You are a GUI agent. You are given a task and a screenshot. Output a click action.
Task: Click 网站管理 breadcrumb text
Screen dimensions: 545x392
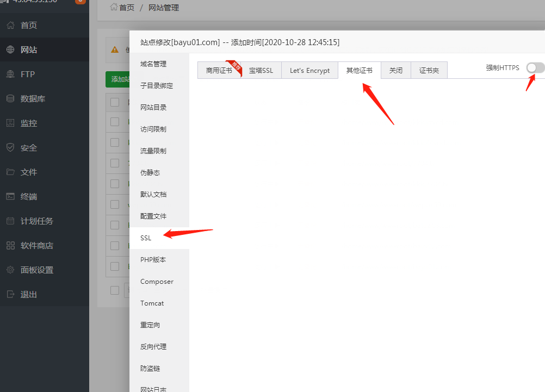[163, 8]
